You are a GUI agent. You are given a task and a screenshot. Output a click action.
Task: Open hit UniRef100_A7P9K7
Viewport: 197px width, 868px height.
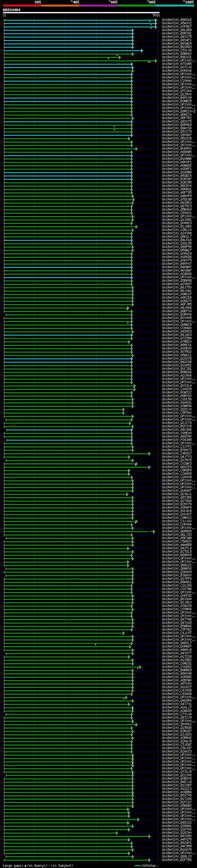pos(177,27)
